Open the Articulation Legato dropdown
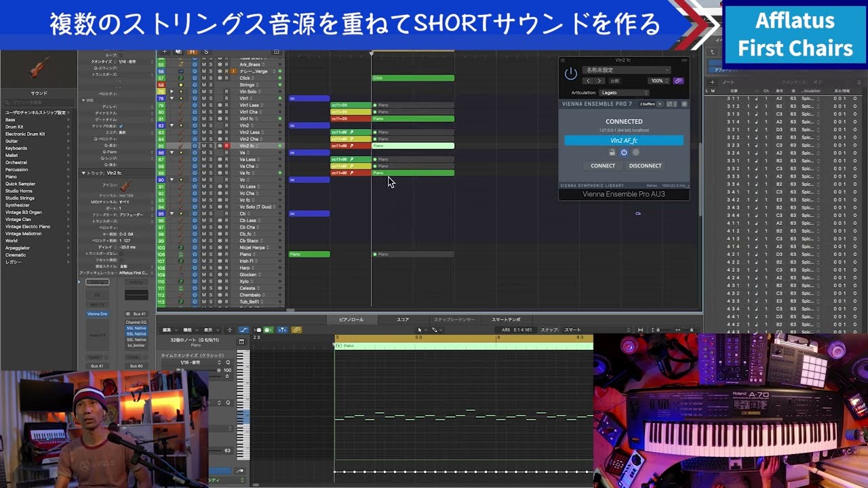Viewport: 868px width, 488px height. 625,93
